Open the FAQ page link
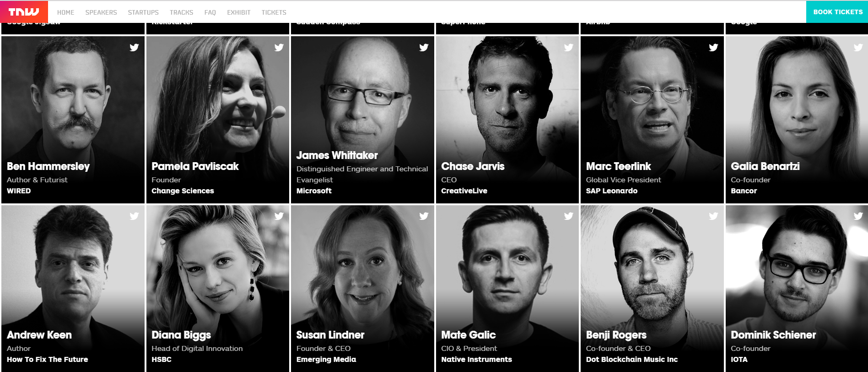The height and width of the screenshot is (372, 868). pyautogui.click(x=210, y=12)
